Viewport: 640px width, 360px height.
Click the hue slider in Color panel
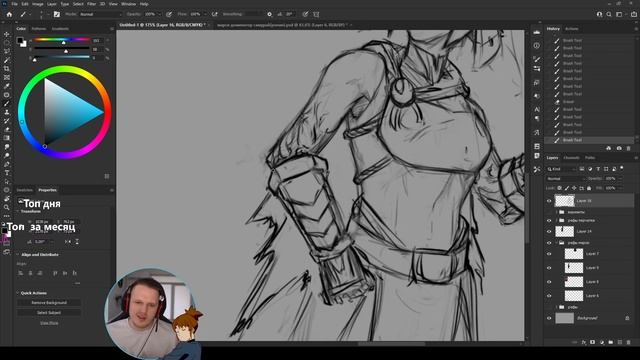pyautogui.click(x=62, y=40)
